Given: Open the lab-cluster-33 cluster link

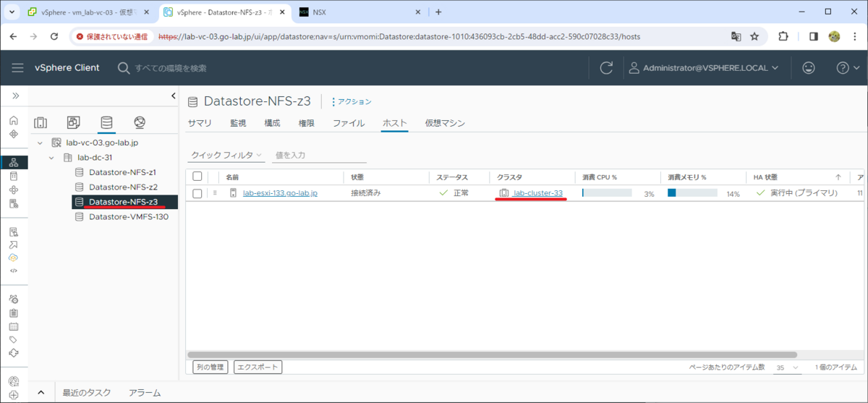Looking at the screenshot, I should coord(537,193).
